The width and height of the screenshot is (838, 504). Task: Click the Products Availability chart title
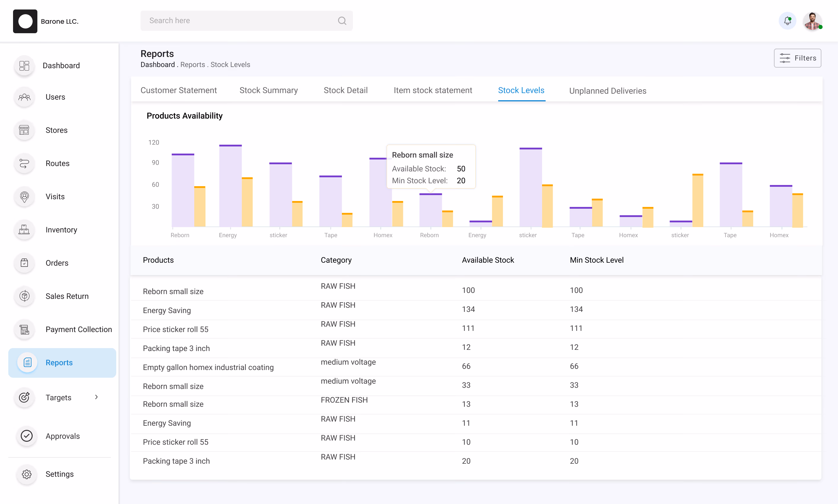coord(184,116)
